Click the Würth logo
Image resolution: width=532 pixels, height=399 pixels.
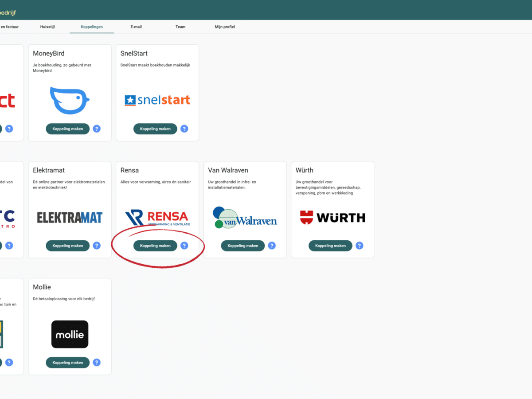332,217
